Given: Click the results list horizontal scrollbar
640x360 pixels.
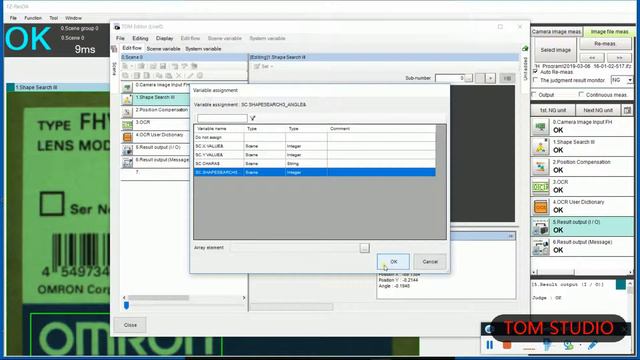Looking at the screenshot, I should pos(582,272).
